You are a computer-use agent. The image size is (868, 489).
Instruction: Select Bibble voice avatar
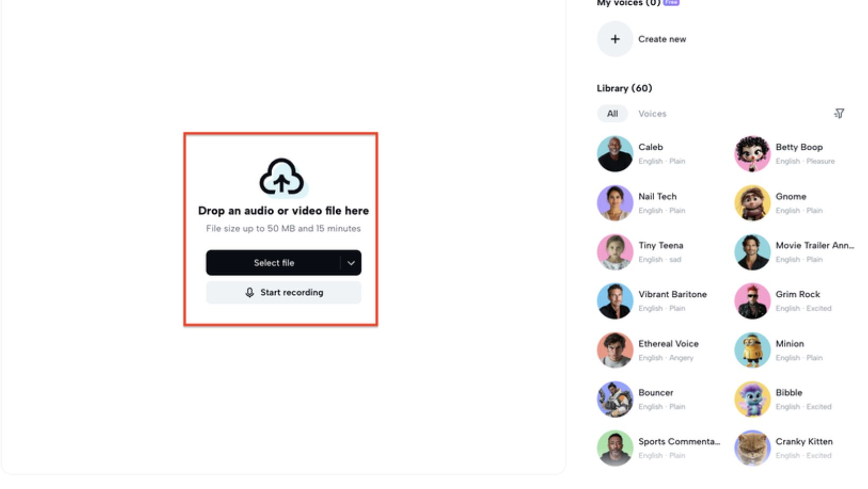click(x=752, y=399)
